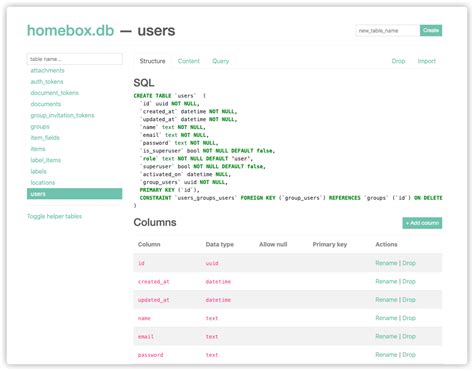
Task: Rename the email column
Action: coord(386,336)
